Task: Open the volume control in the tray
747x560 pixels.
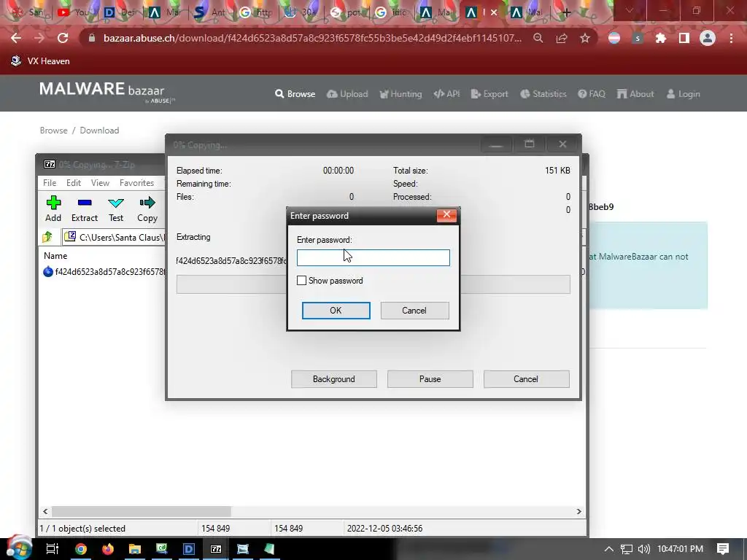Action: (643, 549)
